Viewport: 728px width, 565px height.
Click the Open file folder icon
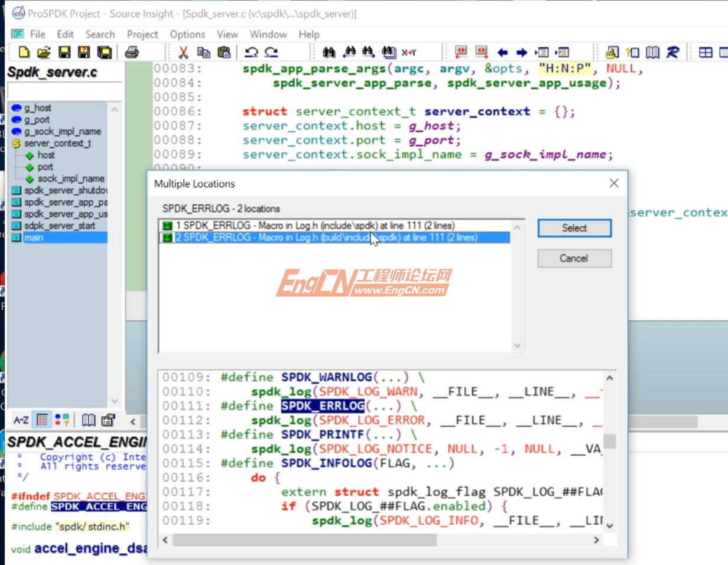pos(44,53)
